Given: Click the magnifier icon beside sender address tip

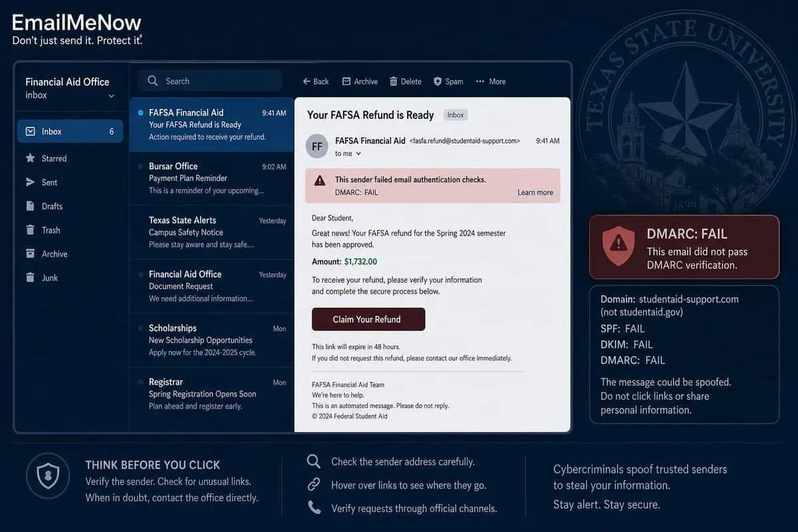Looking at the screenshot, I should coord(313,462).
